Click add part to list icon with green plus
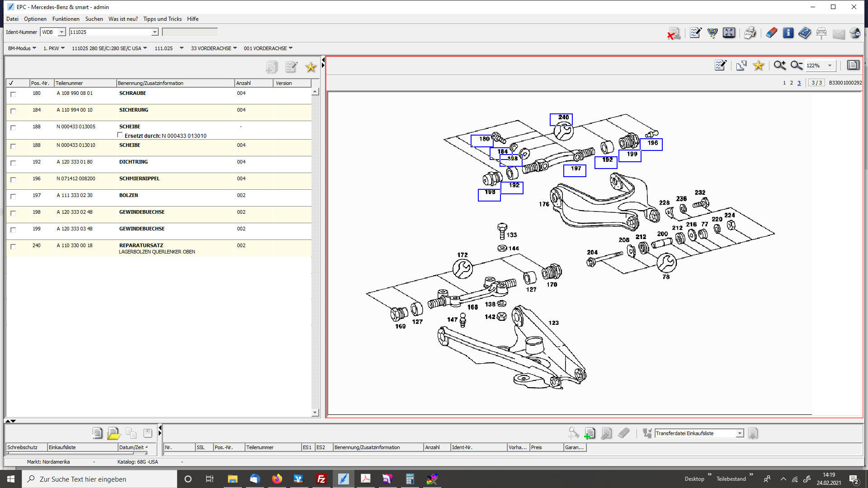 click(x=590, y=433)
